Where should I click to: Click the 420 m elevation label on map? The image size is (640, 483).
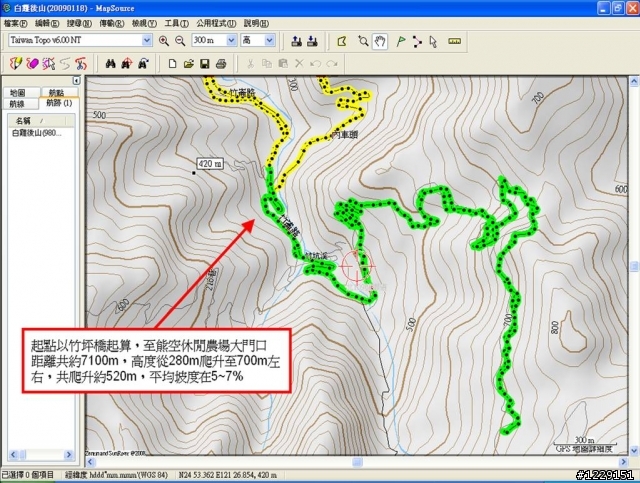[x=210, y=164]
